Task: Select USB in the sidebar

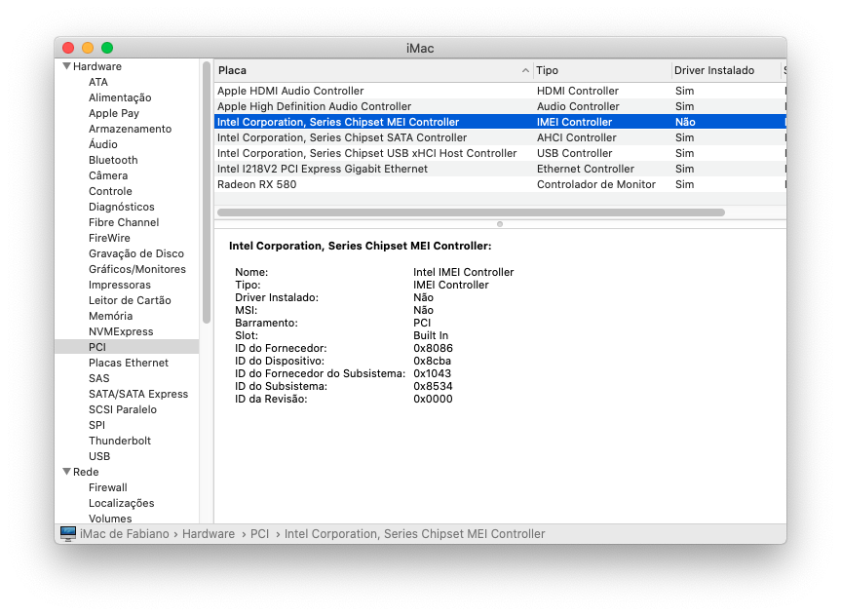Action: coord(99,455)
